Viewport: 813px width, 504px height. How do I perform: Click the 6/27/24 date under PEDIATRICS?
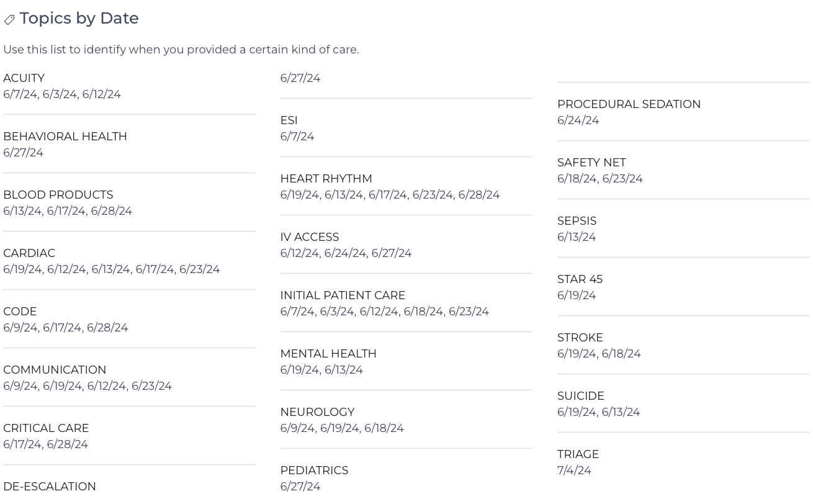point(300,487)
